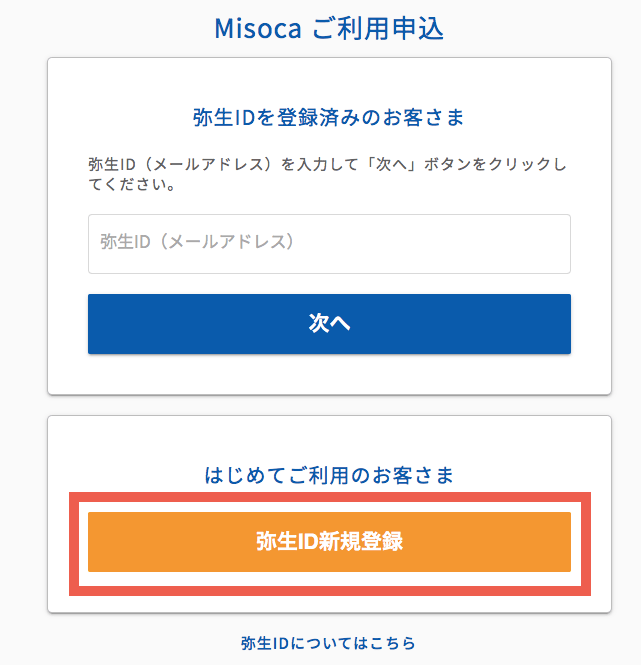Click the Misoca ご利用申込 page title

pyautogui.click(x=329, y=28)
